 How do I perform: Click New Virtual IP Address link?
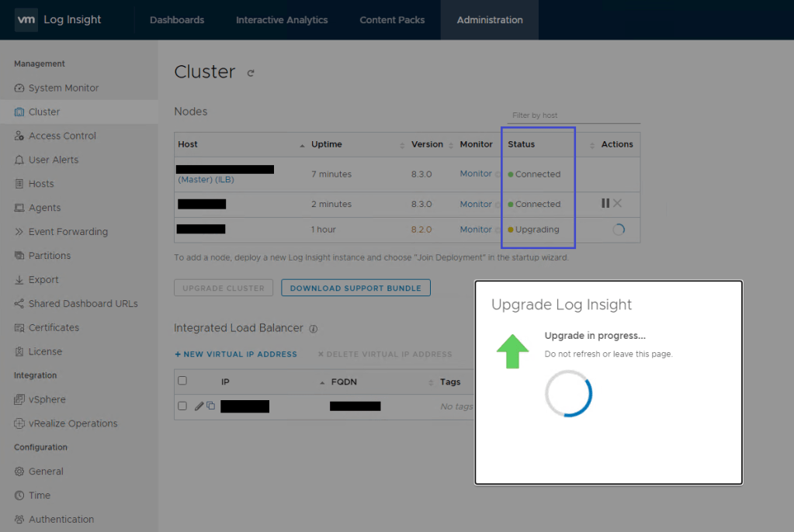point(236,354)
